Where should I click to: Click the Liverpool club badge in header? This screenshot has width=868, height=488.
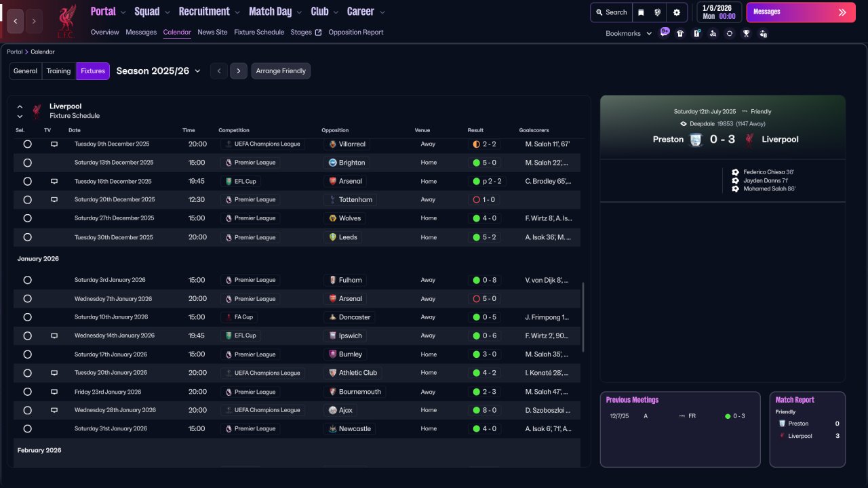pyautogui.click(x=66, y=21)
